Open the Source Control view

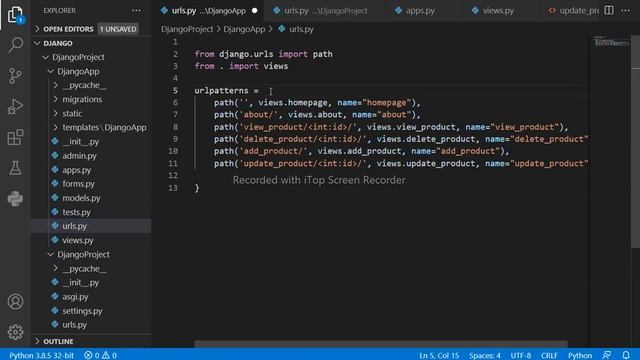(x=15, y=76)
